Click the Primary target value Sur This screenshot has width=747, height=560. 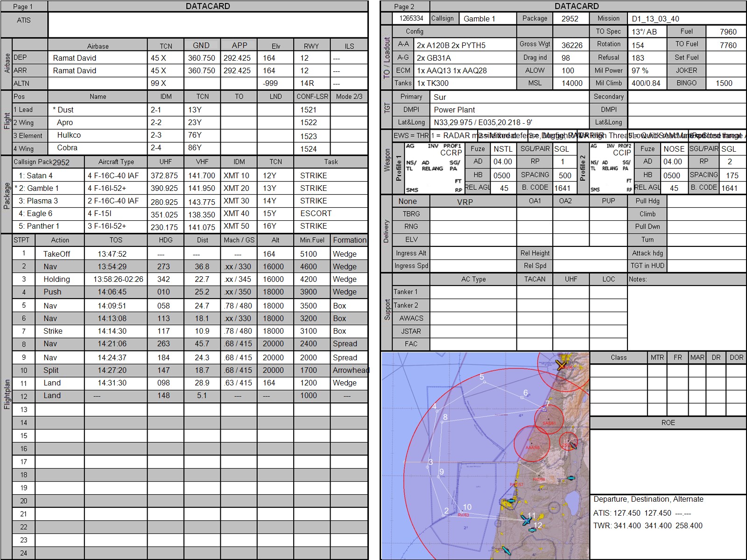tap(440, 97)
